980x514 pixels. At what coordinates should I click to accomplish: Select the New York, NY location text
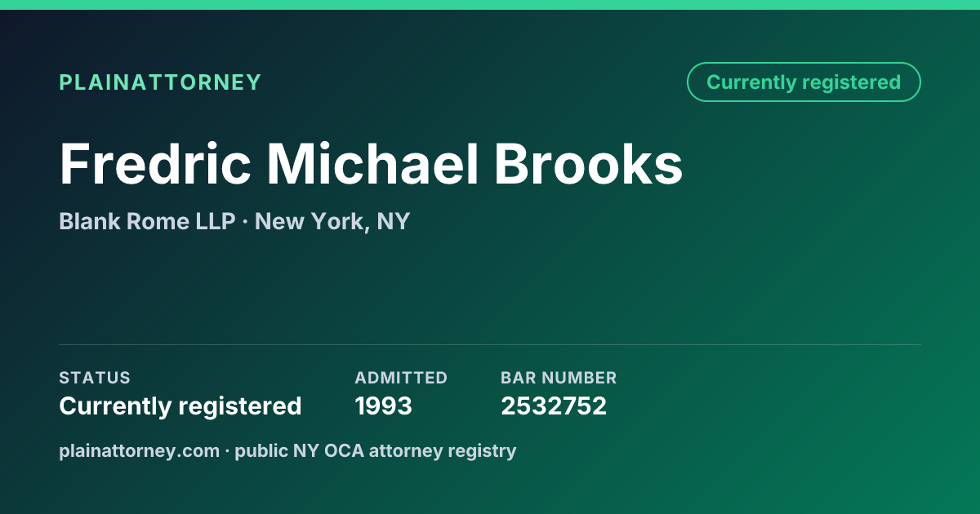tap(332, 221)
